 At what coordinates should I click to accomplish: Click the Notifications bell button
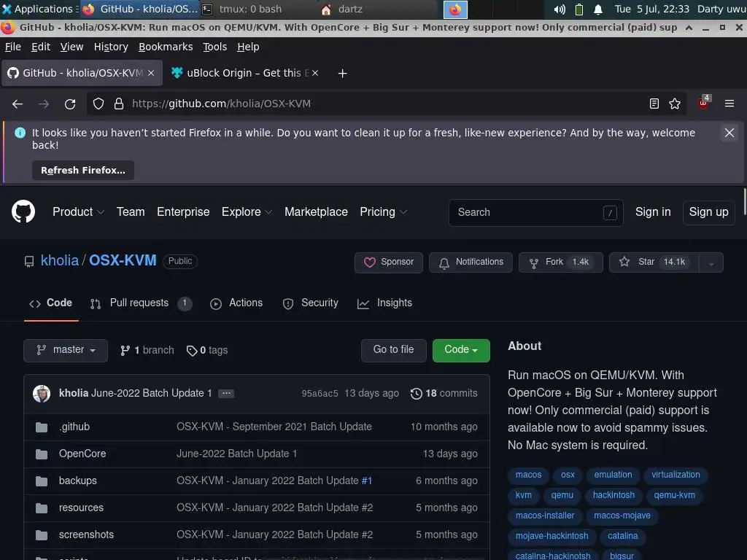click(x=471, y=262)
